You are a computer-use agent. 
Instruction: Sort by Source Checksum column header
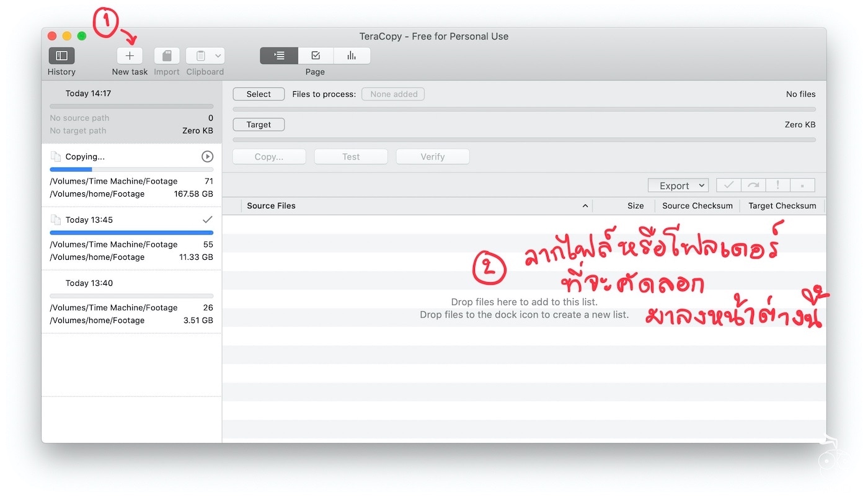[697, 206]
